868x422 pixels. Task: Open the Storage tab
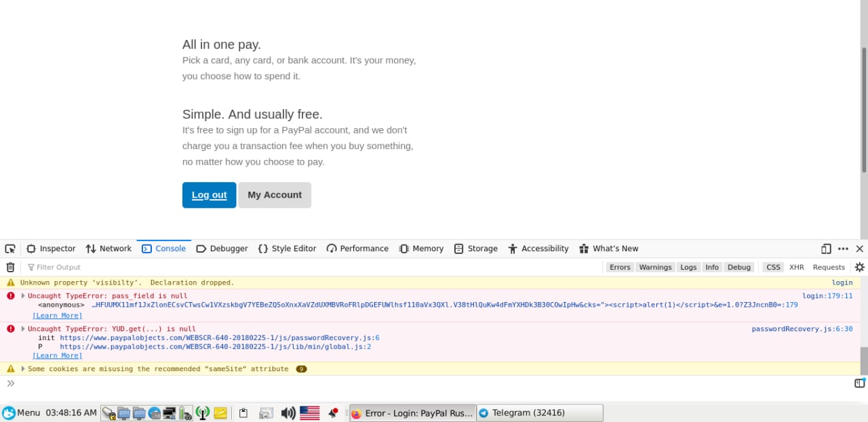click(475, 249)
